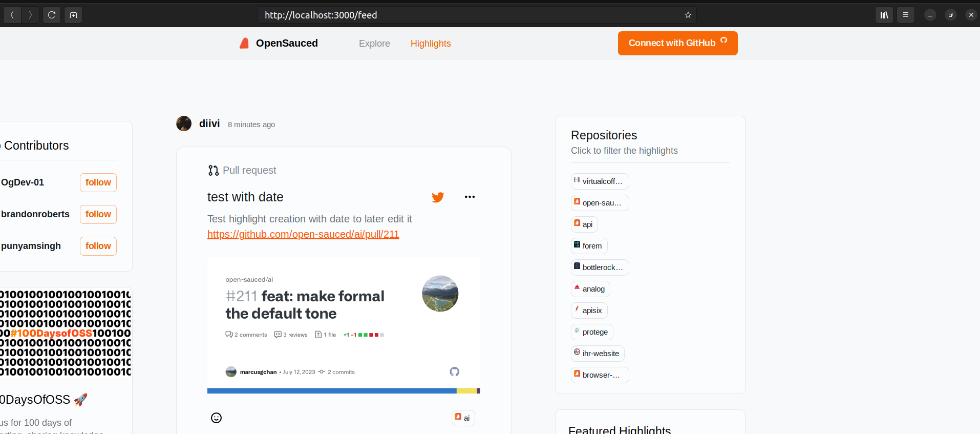Viewport: 980px width, 434px height.
Task: Filter highlights by analog repository
Action: [590, 289]
